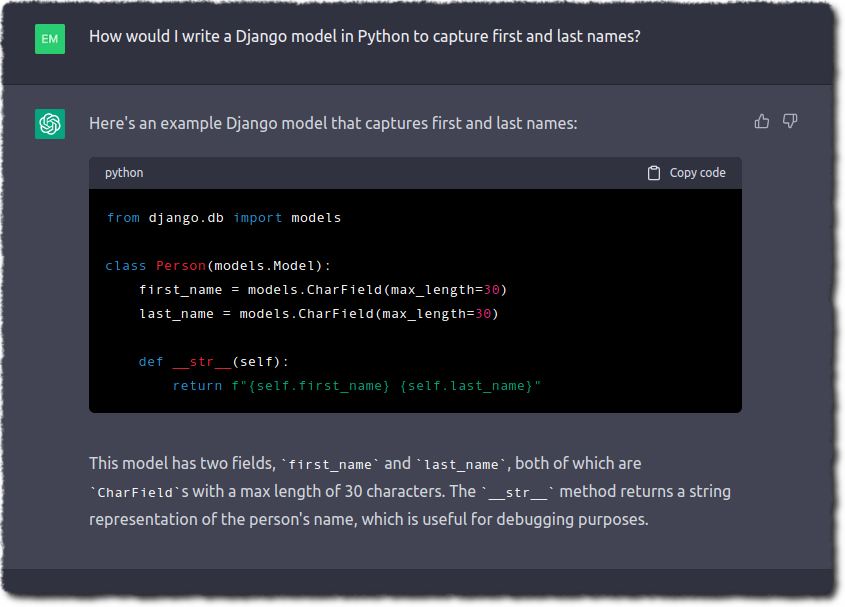This screenshot has height=607, width=845.
Task: Click the thumbs up feedback icon
Action: coord(761,121)
